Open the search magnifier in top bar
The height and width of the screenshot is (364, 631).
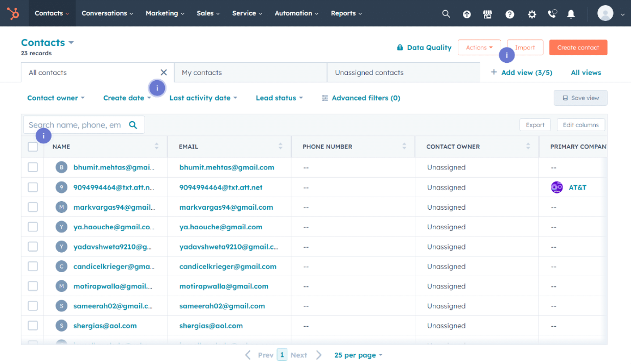[446, 14]
